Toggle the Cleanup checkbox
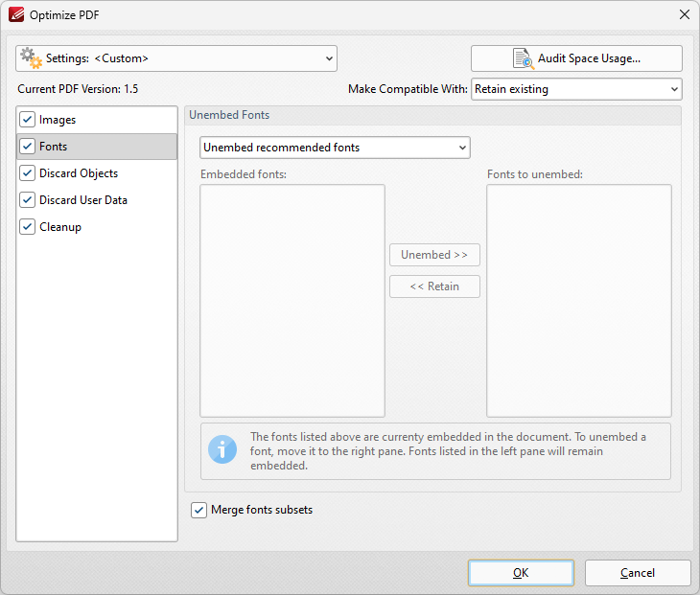Viewport: 700px width, 595px height. point(27,226)
